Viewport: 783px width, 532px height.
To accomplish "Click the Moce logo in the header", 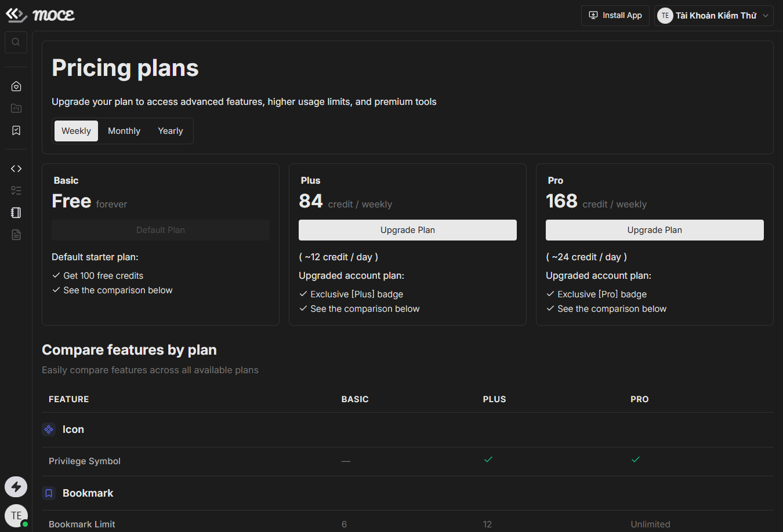I will (x=40, y=15).
